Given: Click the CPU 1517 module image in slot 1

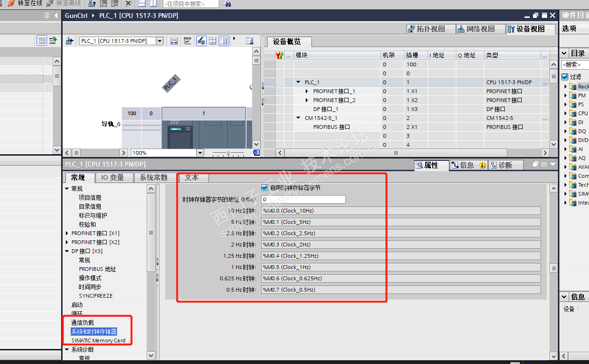Looking at the screenshot, I should pyautogui.click(x=203, y=134).
